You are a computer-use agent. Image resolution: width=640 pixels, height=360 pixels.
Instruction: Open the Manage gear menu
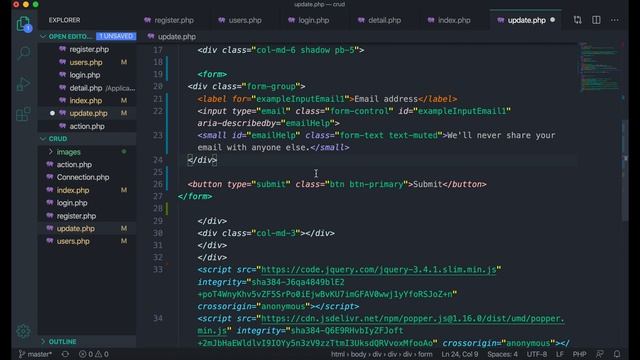[x=23, y=331]
